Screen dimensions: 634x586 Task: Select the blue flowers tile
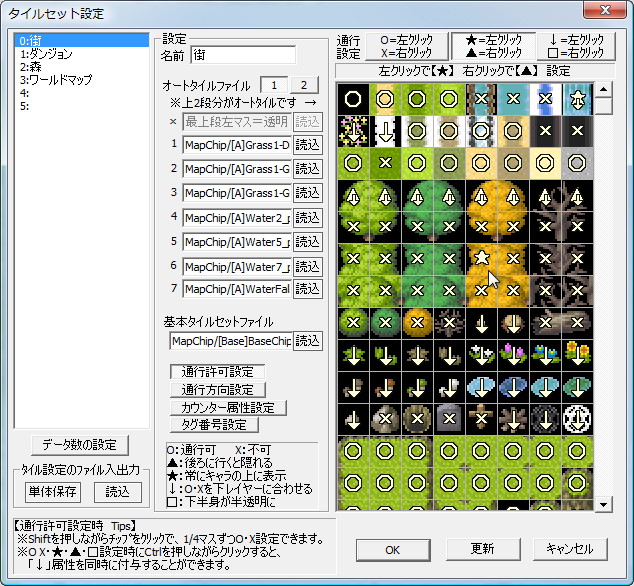(x=545, y=355)
